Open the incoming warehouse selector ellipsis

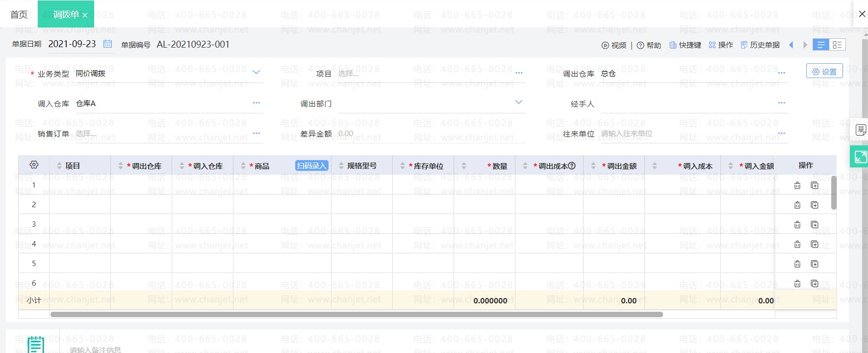click(256, 103)
